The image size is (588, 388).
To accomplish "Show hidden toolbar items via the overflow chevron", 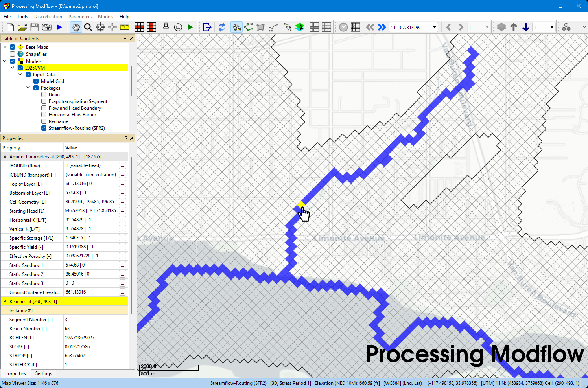I will click(584, 27).
